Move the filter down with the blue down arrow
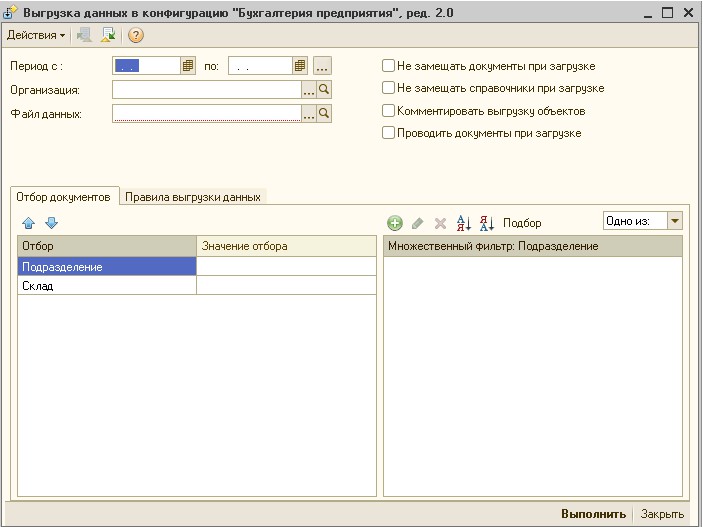The height and width of the screenshot is (527, 703). 52,223
